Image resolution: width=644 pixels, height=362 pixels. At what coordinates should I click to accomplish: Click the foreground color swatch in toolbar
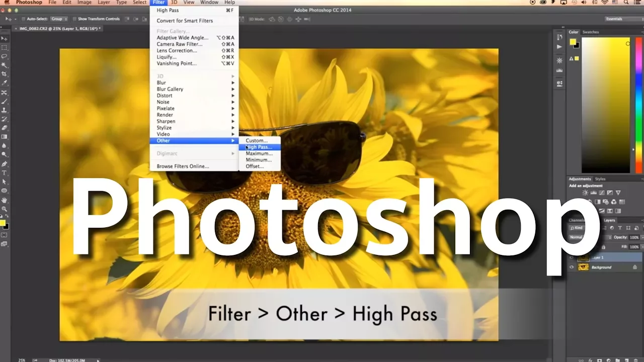(x=3, y=223)
